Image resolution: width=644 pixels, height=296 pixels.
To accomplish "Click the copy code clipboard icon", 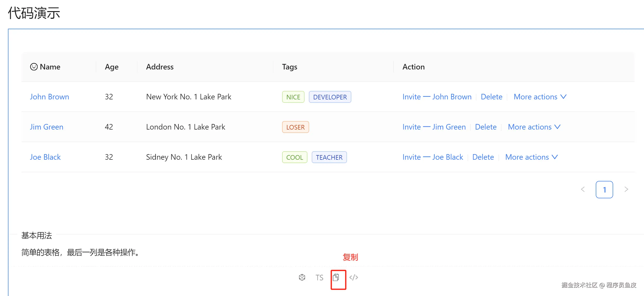I will 336,277.
